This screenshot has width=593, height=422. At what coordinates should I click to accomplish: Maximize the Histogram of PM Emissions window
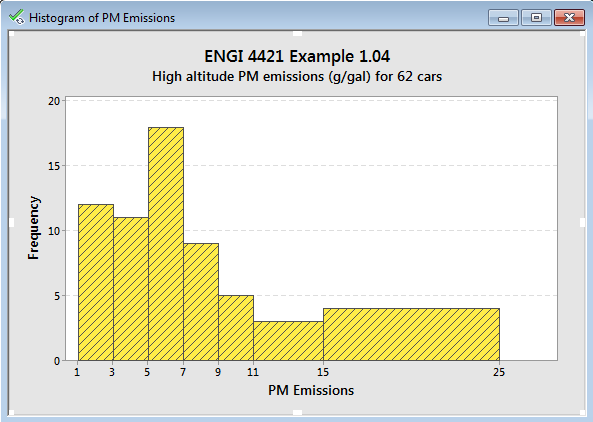tap(536, 18)
